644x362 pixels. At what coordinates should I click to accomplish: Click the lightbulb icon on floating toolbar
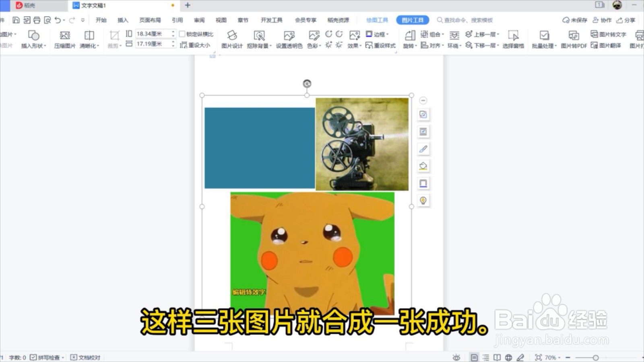point(423,200)
